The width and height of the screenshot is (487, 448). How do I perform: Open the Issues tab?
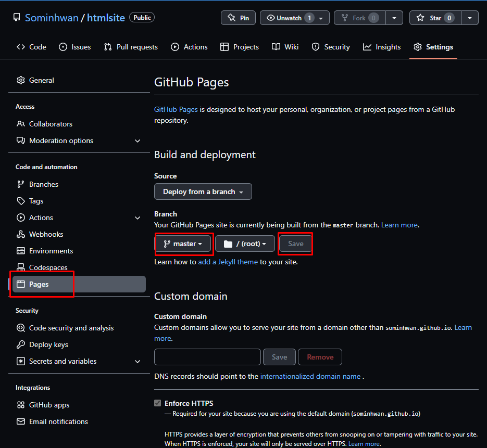(x=75, y=47)
